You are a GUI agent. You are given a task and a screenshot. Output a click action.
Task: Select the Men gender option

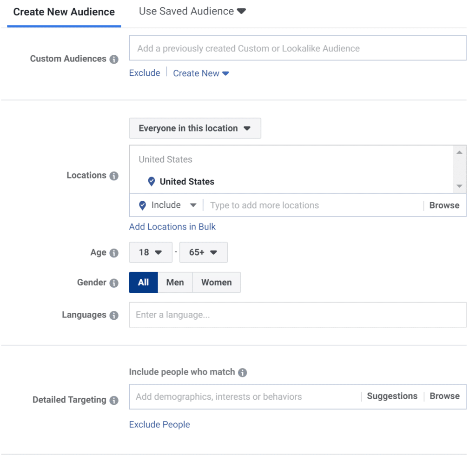click(x=175, y=282)
